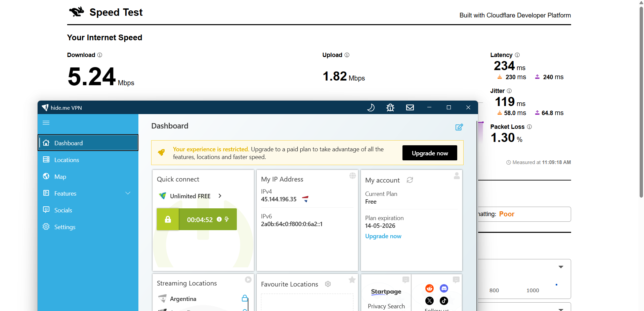Viewport: 644px width, 311px height.
Task: Click the info icon on the connection timer
Action: point(219,219)
